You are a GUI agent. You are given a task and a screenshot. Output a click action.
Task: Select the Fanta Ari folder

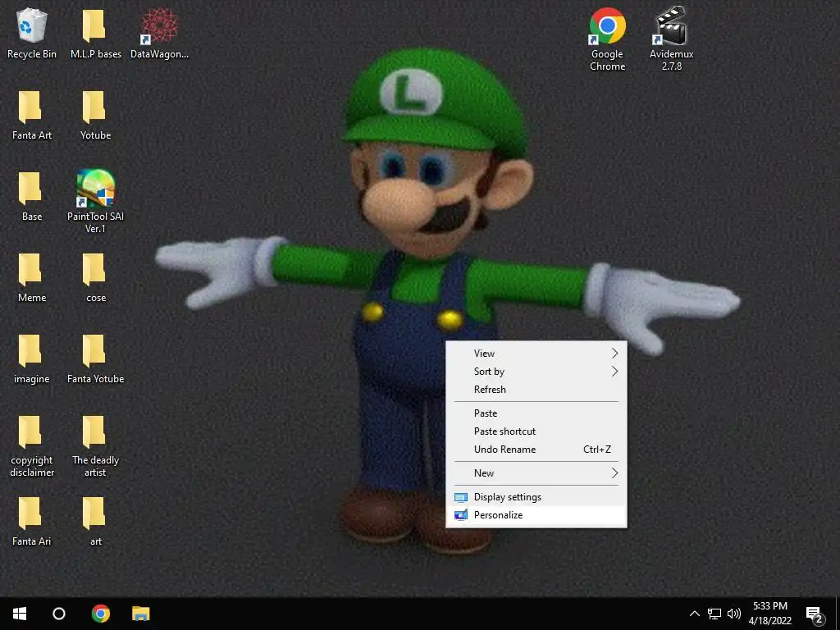coord(32,521)
